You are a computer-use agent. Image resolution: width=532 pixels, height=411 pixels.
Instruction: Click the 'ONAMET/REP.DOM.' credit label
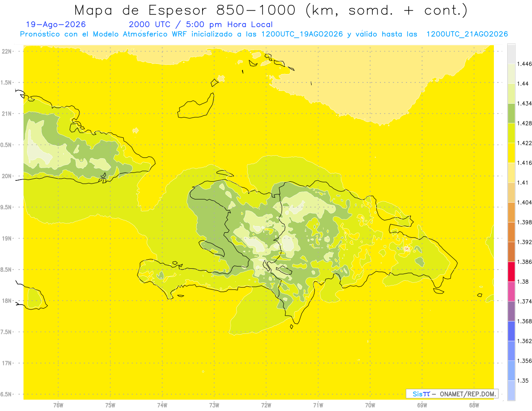[x=468, y=394]
